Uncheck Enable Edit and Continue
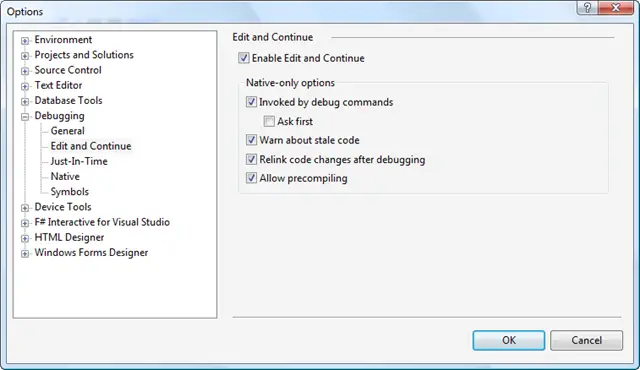The image size is (640, 370). 244,58
